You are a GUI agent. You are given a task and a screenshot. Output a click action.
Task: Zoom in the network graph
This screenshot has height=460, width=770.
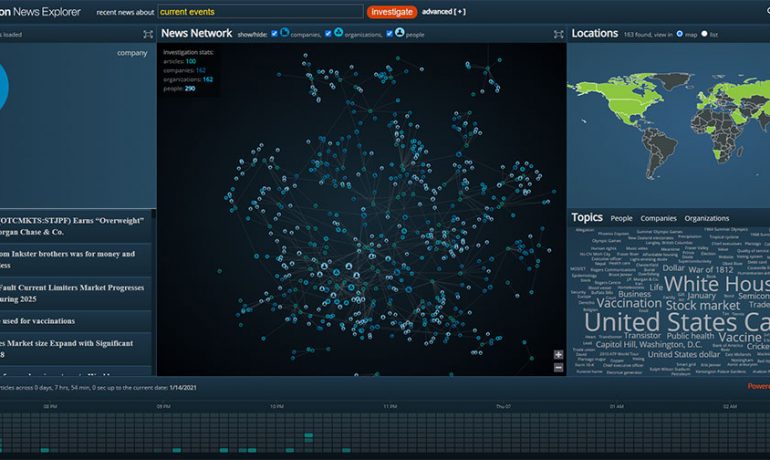tap(558, 355)
